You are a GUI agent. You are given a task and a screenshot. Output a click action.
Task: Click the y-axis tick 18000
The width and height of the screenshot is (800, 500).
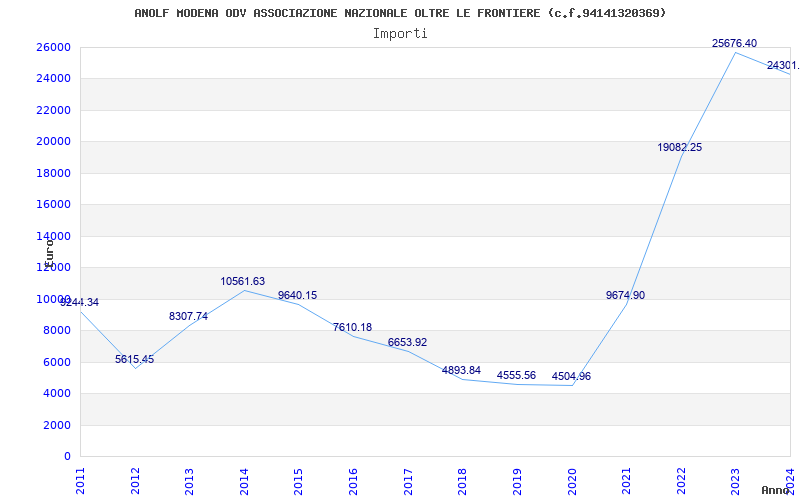53,173
